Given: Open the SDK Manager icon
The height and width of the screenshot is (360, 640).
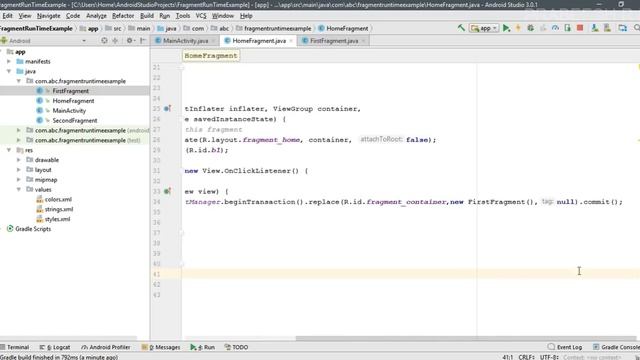Looking at the screenshot, I should (607, 28).
